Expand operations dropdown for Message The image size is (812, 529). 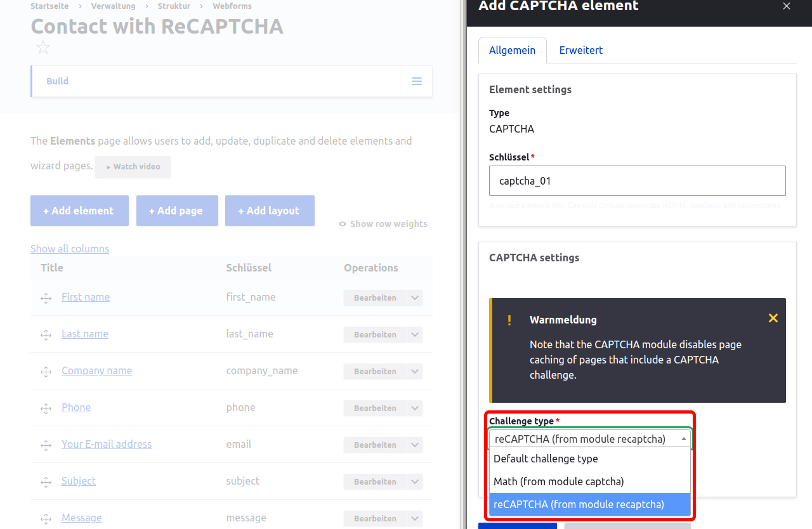click(x=415, y=519)
